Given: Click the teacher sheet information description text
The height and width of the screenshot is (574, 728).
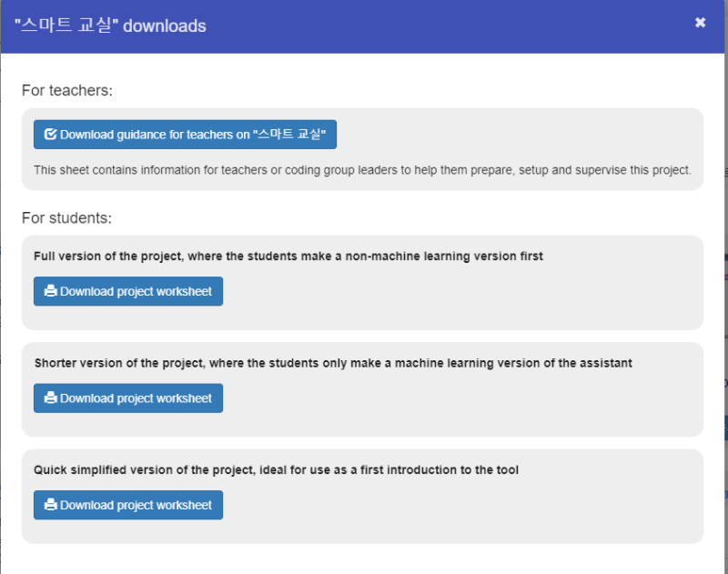Looking at the screenshot, I should (362, 169).
